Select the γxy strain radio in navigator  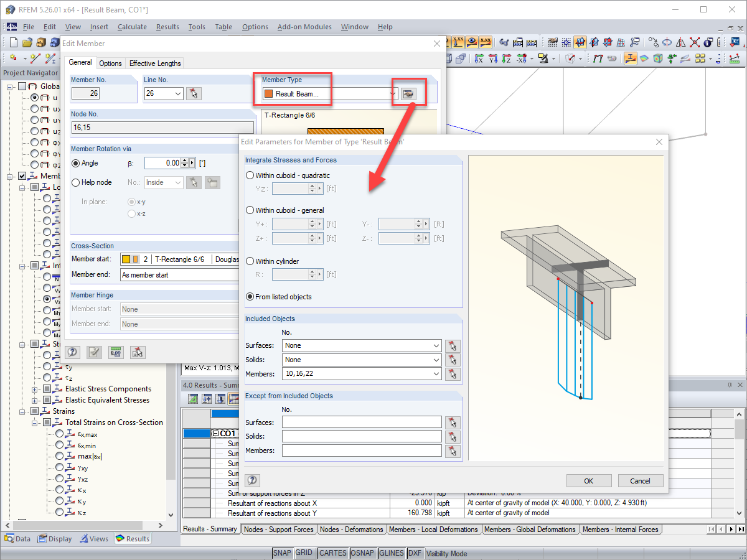pos(60,467)
